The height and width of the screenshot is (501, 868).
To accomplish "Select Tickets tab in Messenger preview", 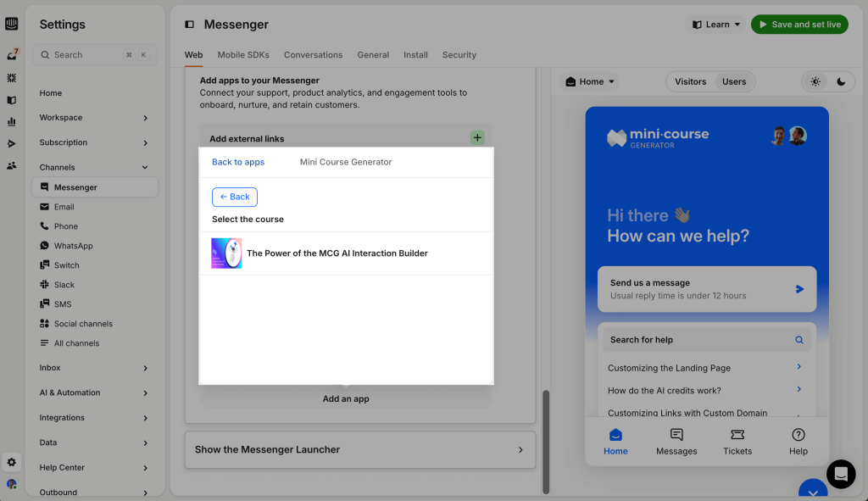I will point(737,442).
